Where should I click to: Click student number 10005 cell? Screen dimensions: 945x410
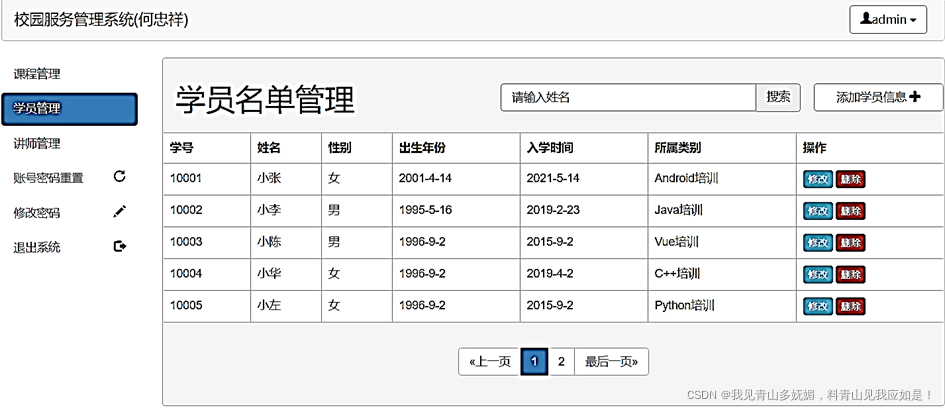pyautogui.click(x=207, y=306)
